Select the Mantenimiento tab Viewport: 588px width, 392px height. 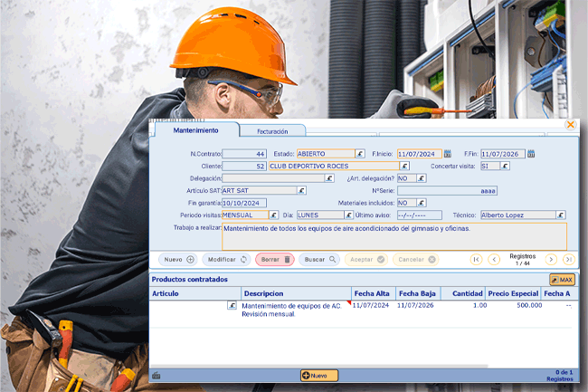pos(195,130)
